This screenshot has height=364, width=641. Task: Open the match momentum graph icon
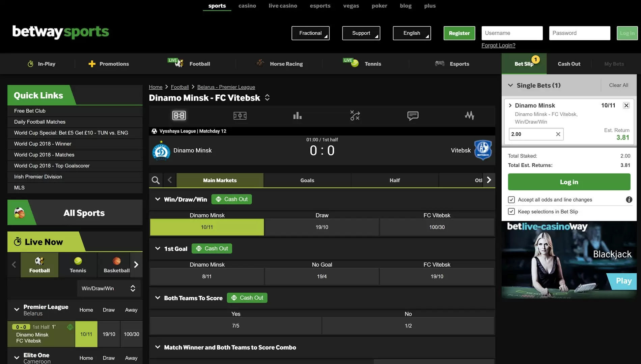click(469, 116)
